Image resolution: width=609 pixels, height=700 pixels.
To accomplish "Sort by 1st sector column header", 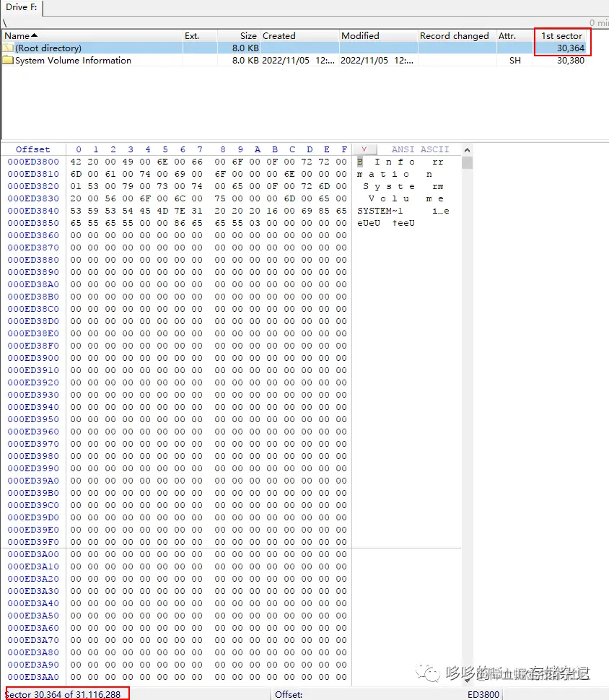I will (x=561, y=35).
